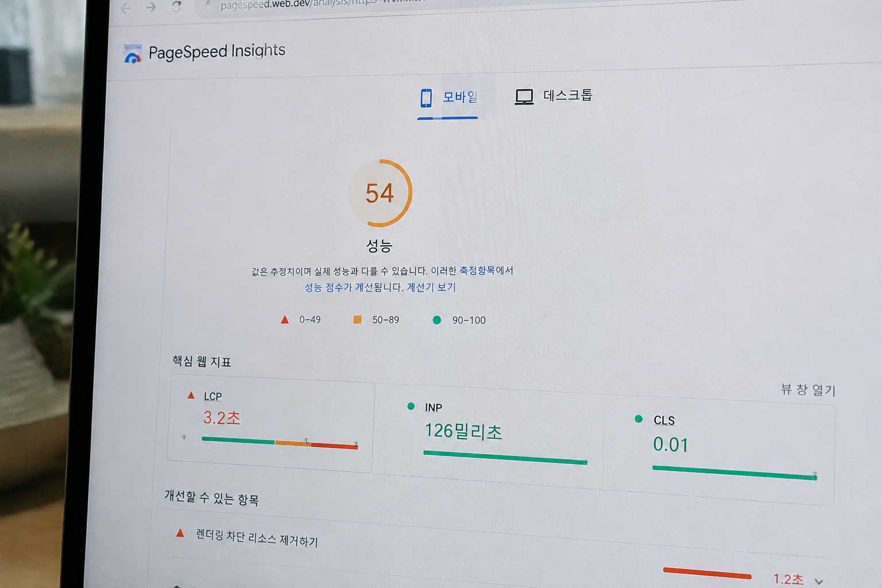
Task: Click the green dot beside CLS
Action: click(639, 419)
